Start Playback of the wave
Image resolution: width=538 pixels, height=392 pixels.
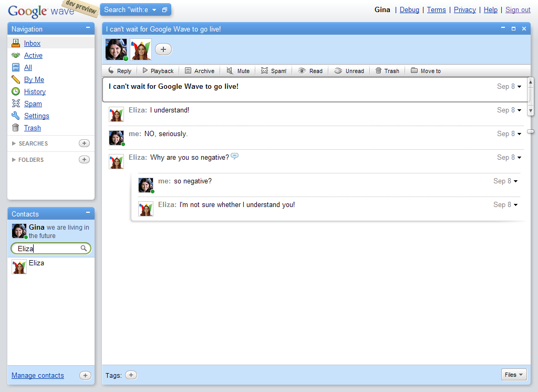coord(158,71)
